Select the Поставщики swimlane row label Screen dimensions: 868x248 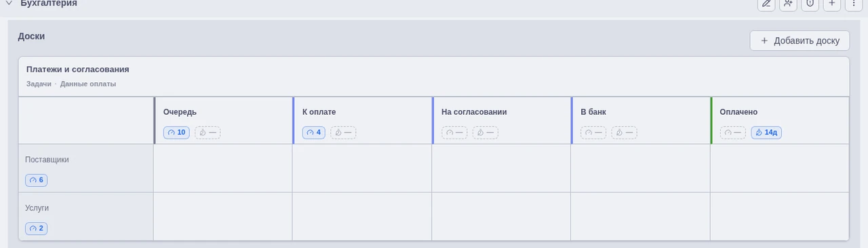[47, 160]
